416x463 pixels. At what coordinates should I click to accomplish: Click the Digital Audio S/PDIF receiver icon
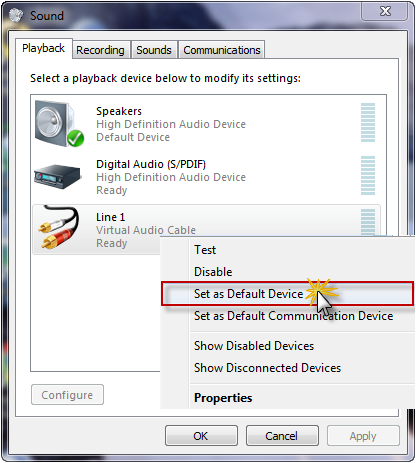coord(57,176)
